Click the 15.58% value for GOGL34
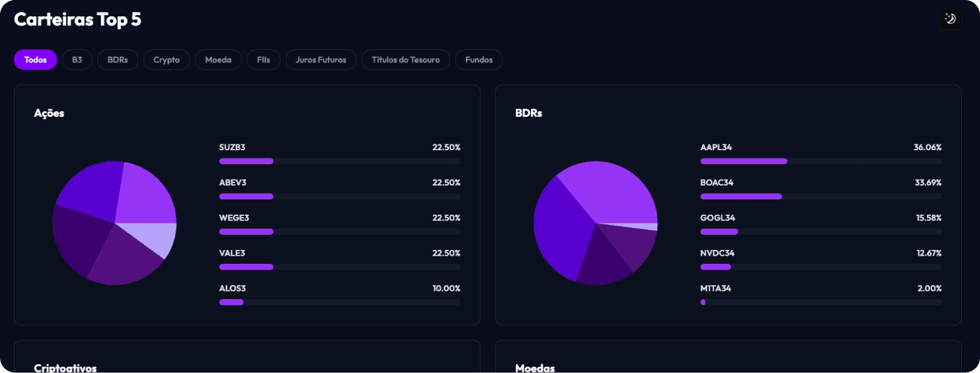The width and height of the screenshot is (980, 373). click(x=928, y=218)
